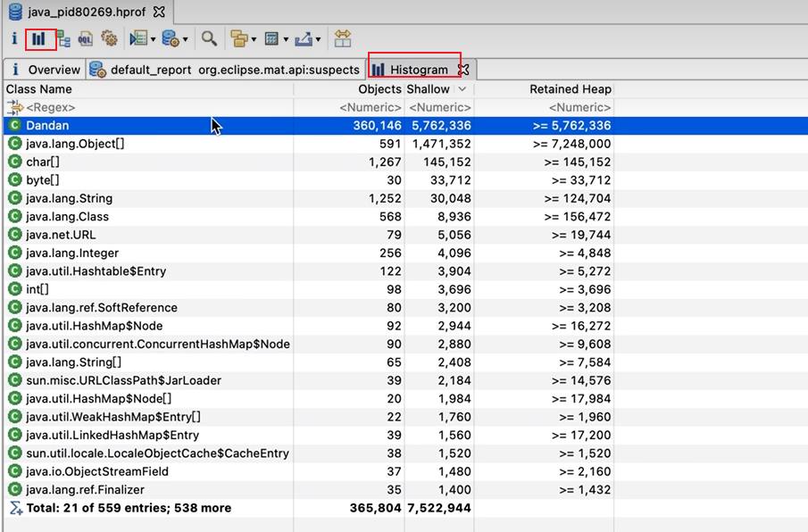Expand the group result by dropdown arrow

(x=254, y=39)
